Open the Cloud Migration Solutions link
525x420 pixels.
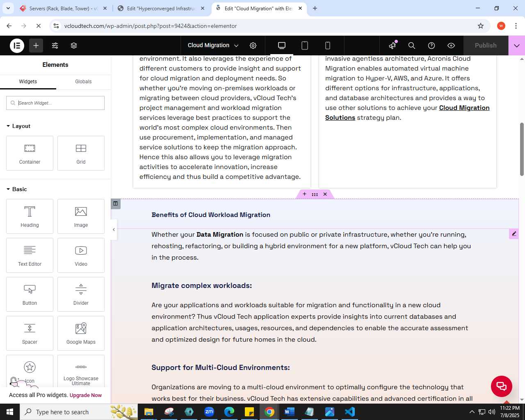(407, 113)
